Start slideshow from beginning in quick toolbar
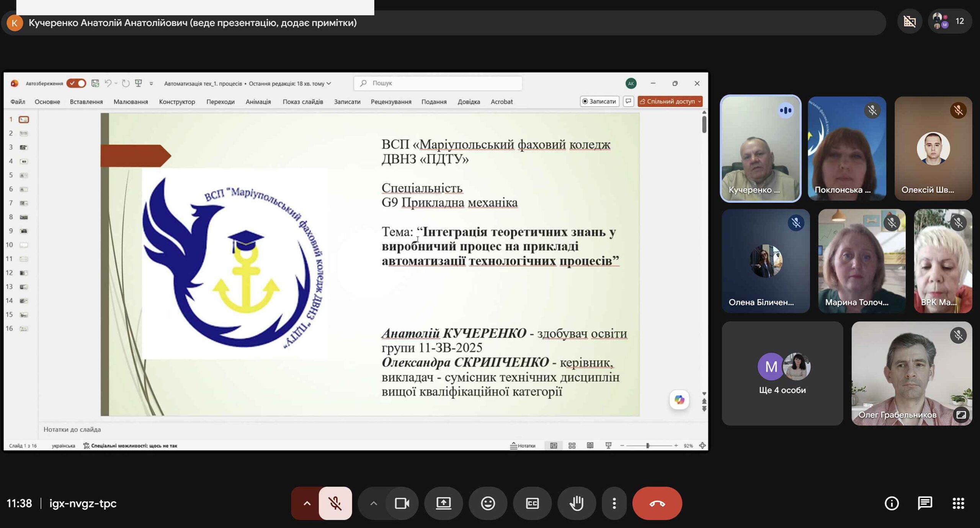 139,83
